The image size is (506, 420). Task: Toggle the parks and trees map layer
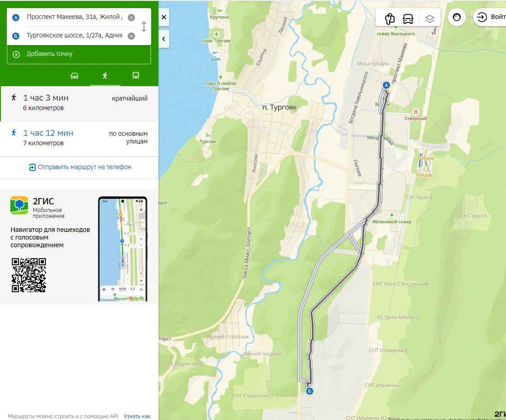(x=390, y=18)
